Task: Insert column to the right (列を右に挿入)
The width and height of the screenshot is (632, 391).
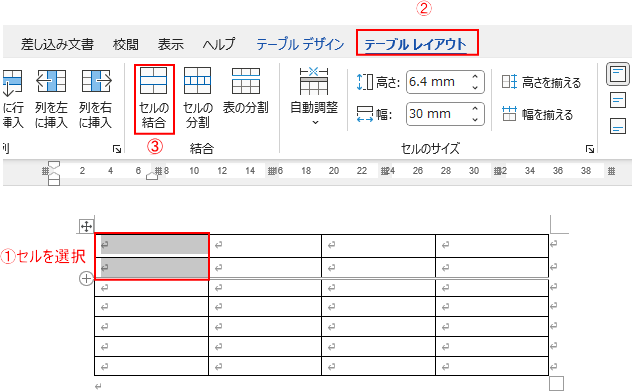Action: pyautogui.click(x=96, y=98)
